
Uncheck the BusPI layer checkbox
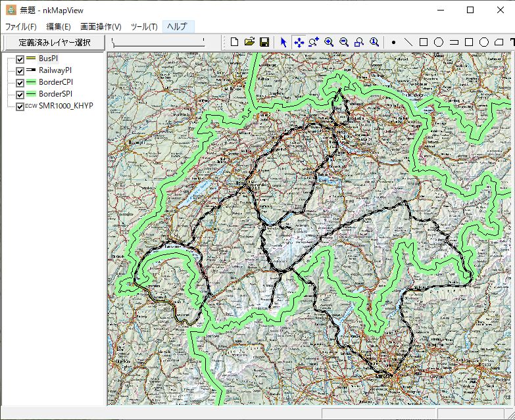click(x=20, y=59)
